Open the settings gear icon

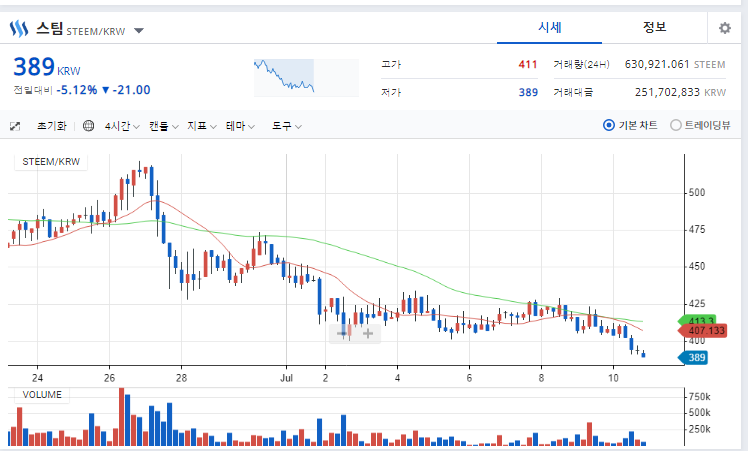(x=725, y=28)
